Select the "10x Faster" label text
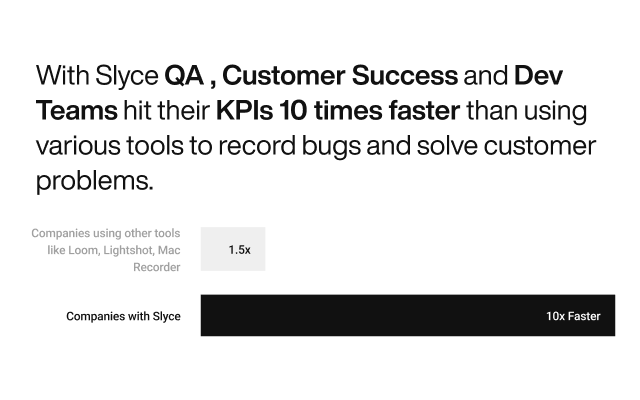The height and width of the screenshot is (400, 640). click(573, 316)
